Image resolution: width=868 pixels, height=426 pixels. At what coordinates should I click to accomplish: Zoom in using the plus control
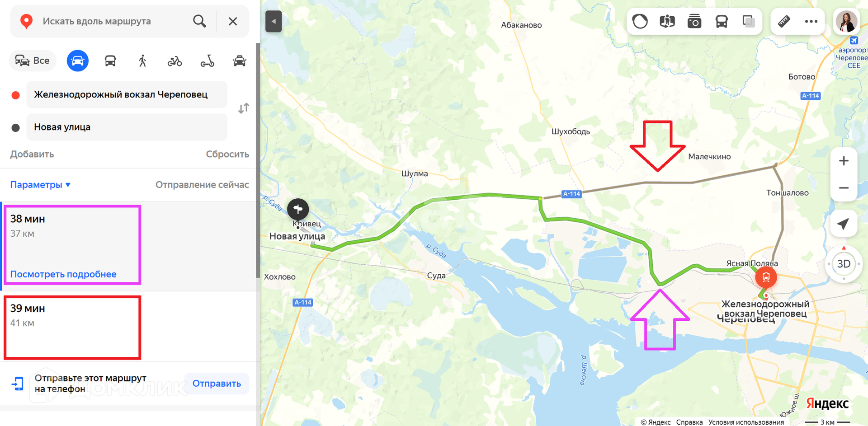(844, 161)
